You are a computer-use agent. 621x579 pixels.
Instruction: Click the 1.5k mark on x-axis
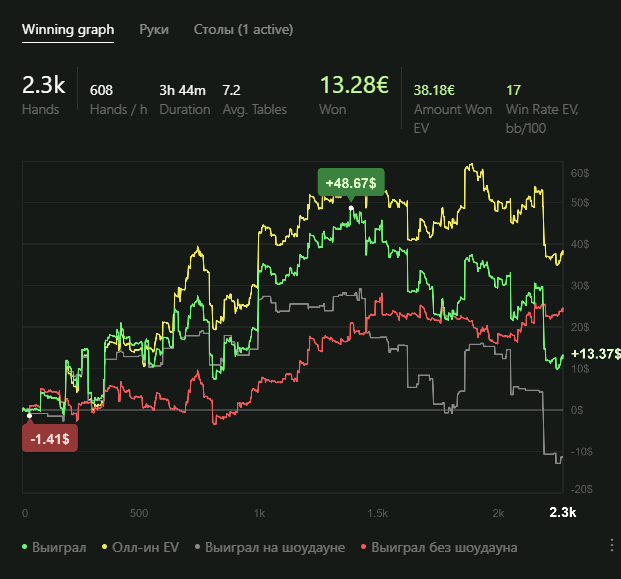tap(377, 513)
